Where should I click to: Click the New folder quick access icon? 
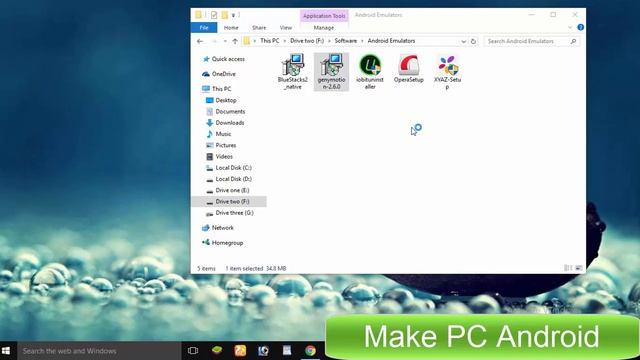pos(224,15)
